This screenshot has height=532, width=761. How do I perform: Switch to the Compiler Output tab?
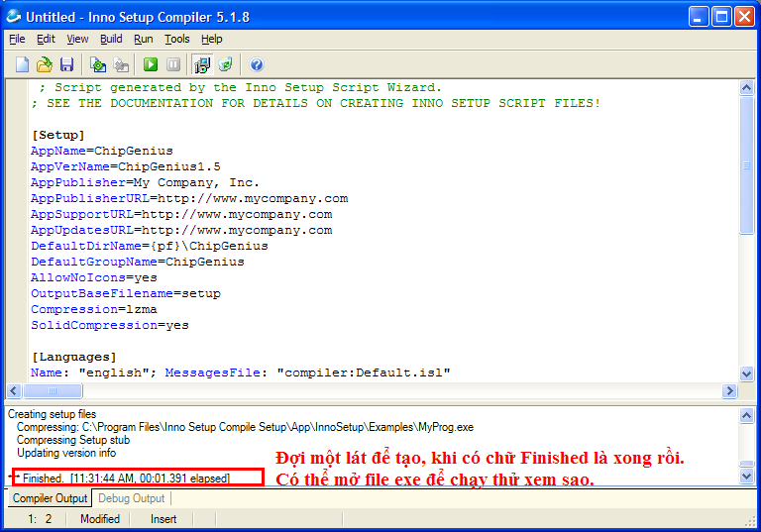[x=50, y=498]
